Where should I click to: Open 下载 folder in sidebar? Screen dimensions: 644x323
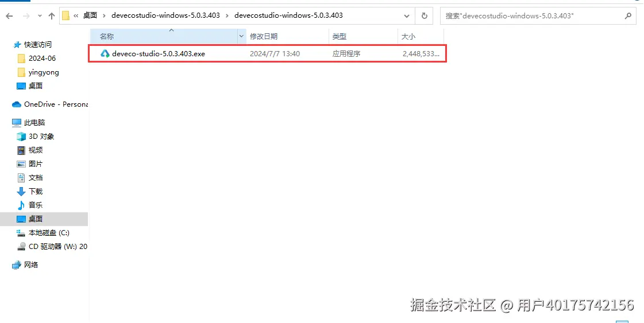[35, 191]
